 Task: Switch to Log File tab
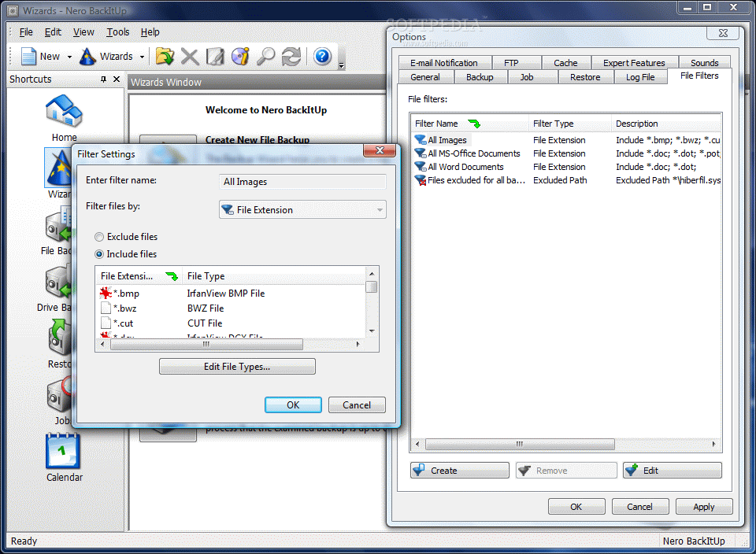pos(640,77)
